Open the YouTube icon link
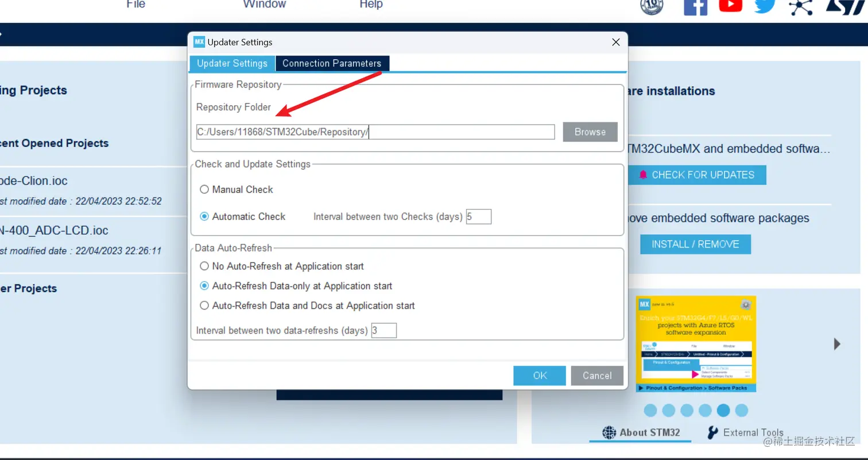This screenshot has width=868, height=460. coord(730,5)
